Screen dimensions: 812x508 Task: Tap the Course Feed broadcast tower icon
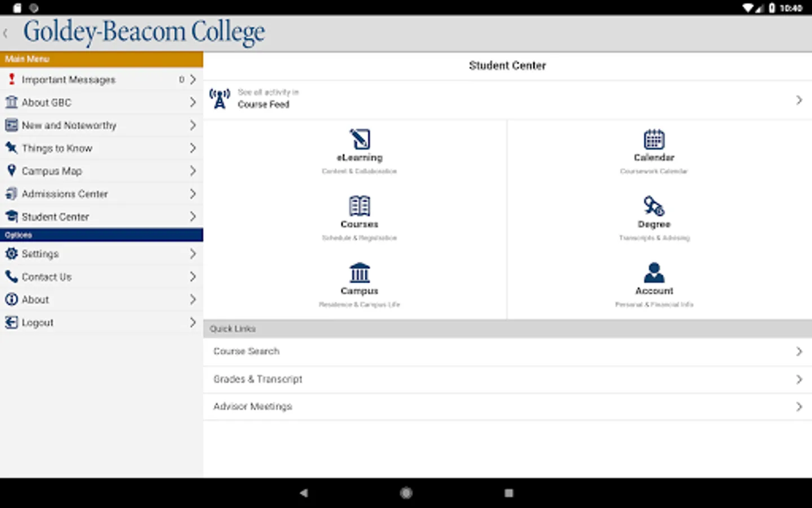tap(219, 99)
